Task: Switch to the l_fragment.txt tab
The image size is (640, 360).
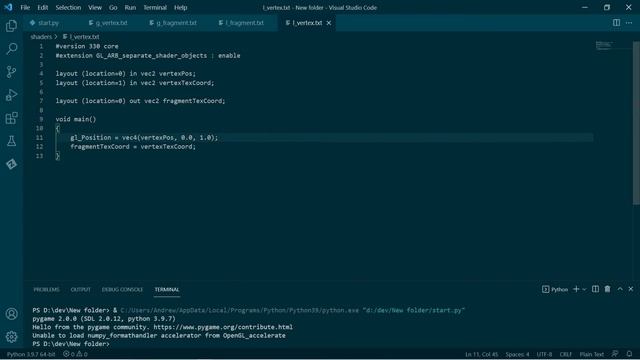Action: [x=241, y=23]
